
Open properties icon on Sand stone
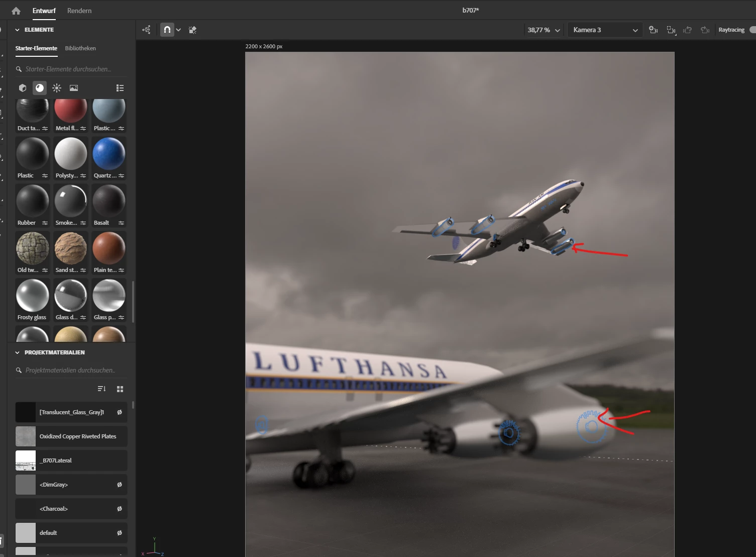[83, 270]
